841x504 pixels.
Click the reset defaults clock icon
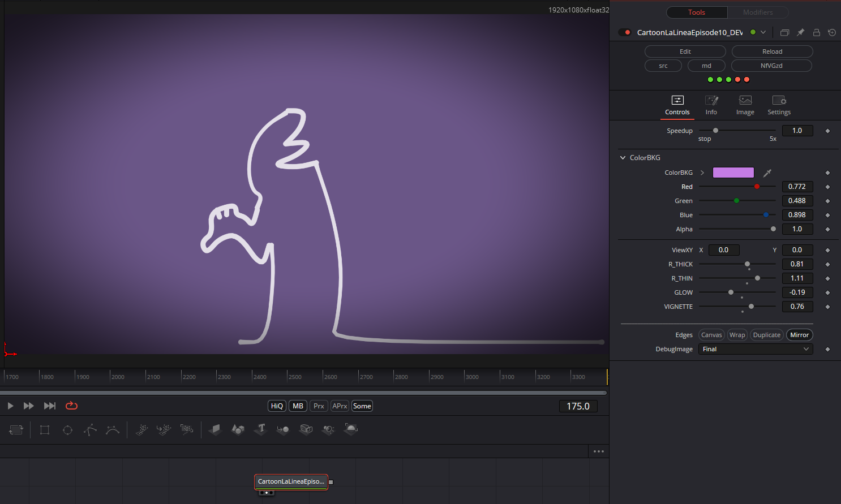(831, 32)
